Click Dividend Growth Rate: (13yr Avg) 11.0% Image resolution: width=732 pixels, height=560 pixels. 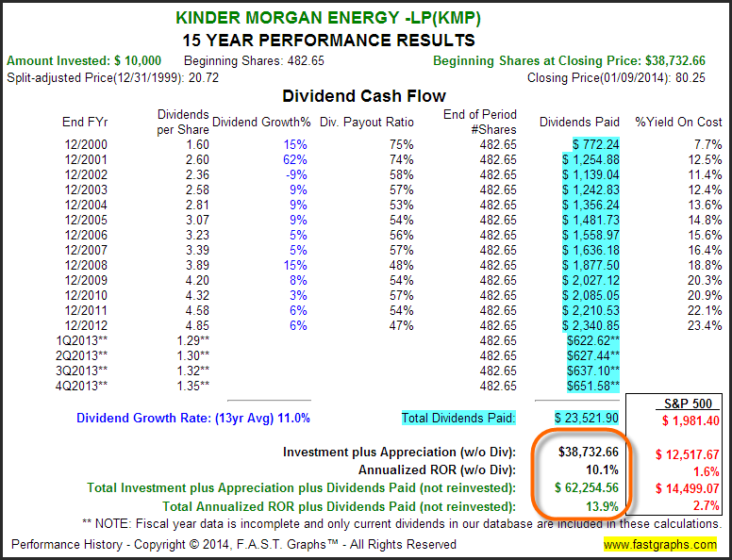pos(193,418)
